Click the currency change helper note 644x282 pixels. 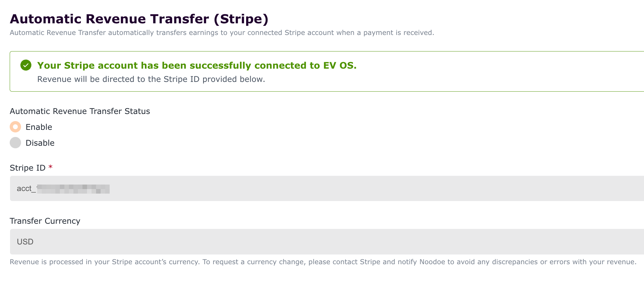323,262
